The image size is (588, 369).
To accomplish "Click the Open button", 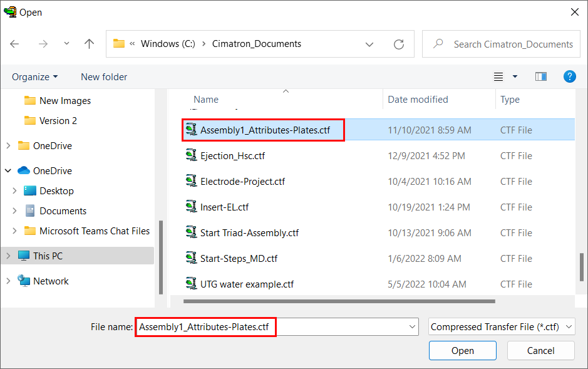I will click(x=462, y=350).
